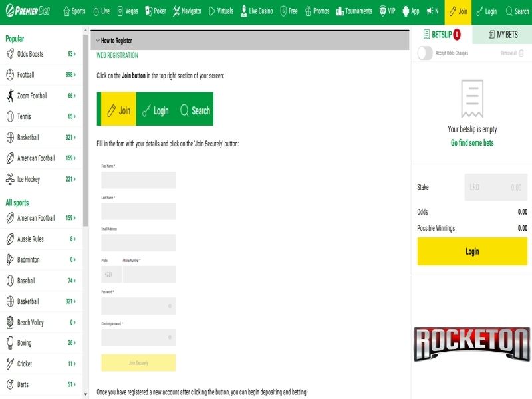Click the Football ball icon under Popular
This screenshot has width=532, height=399.
(10, 74)
